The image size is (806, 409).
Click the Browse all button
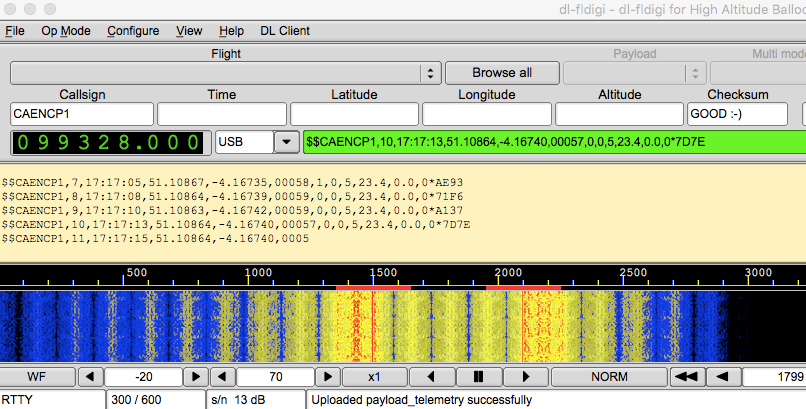[x=501, y=73]
